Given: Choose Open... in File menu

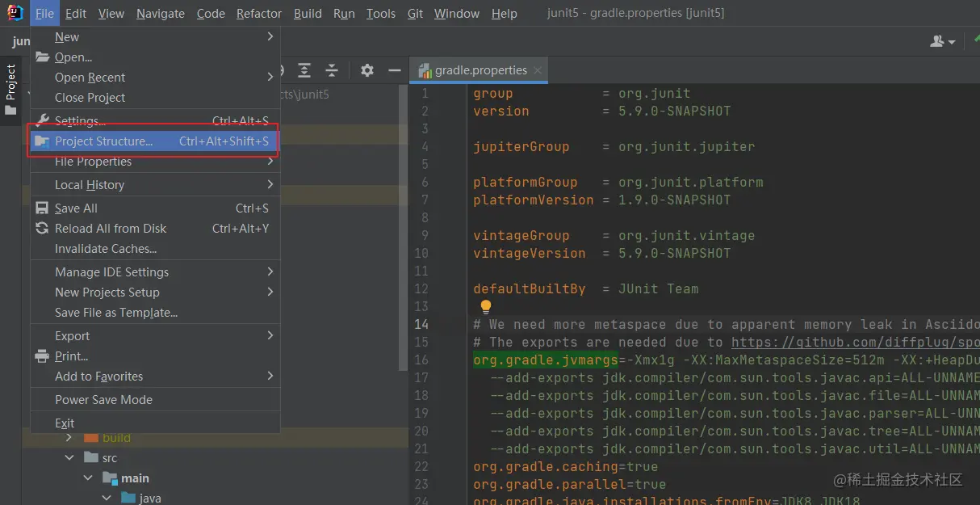Looking at the screenshot, I should [155, 57].
